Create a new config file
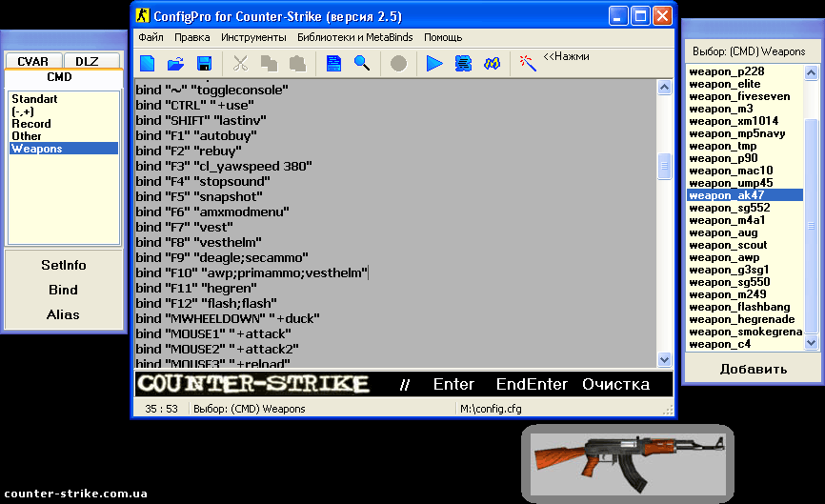825x504 pixels. tap(148, 64)
